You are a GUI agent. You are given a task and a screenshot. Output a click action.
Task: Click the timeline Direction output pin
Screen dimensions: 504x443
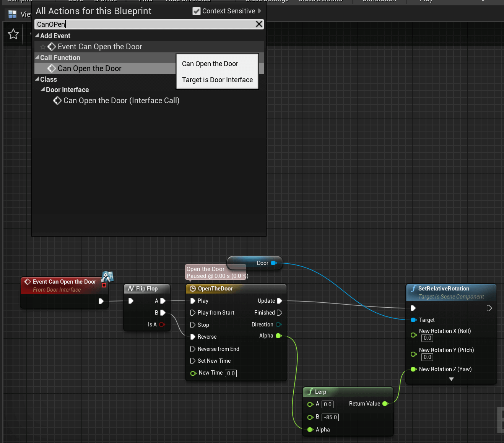point(279,325)
